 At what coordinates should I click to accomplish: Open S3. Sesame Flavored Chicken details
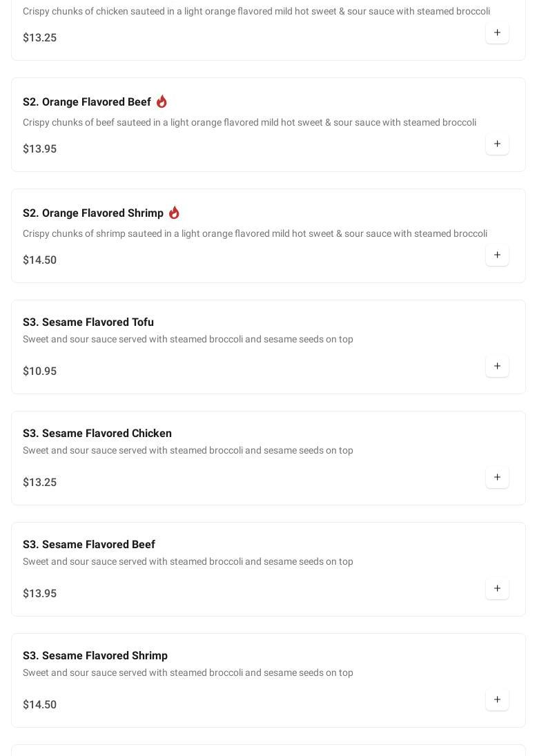click(97, 434)
